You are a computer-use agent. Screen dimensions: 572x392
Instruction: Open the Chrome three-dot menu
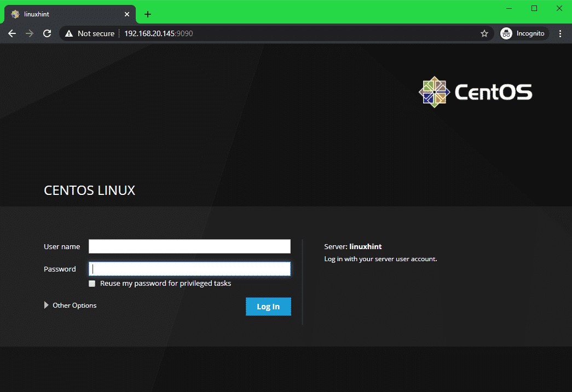[x=560, y=33]
